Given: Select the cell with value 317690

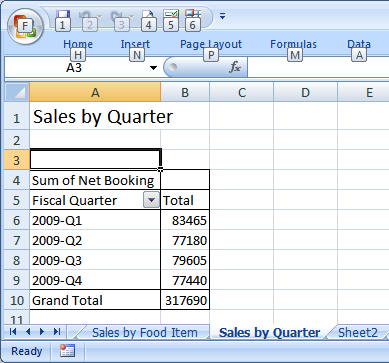Looking at the screenshot, I should pos(185,300).
